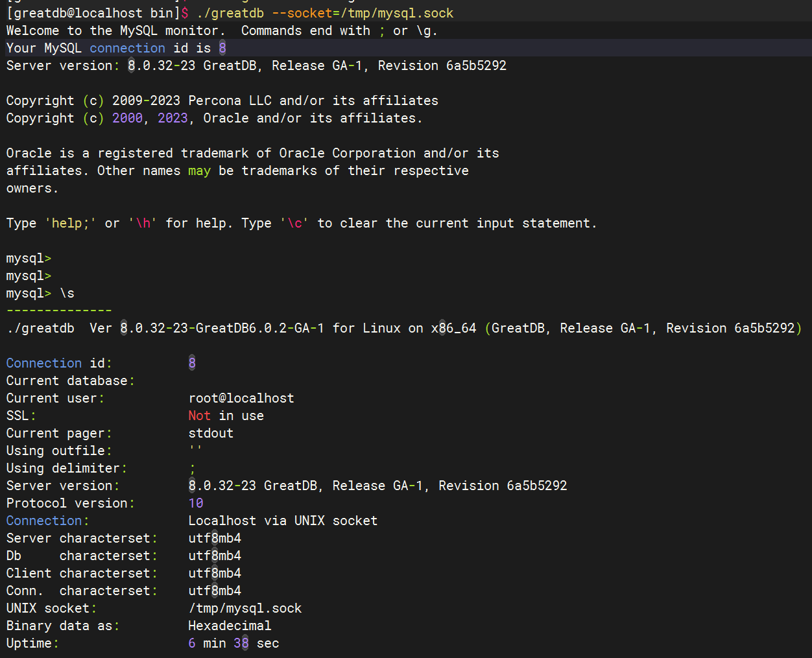The width and height of the screenshot is (812, 658).
Task: Click the "Type 'help;' or '\h' for help" line
Action: click(x=302, y=223)
